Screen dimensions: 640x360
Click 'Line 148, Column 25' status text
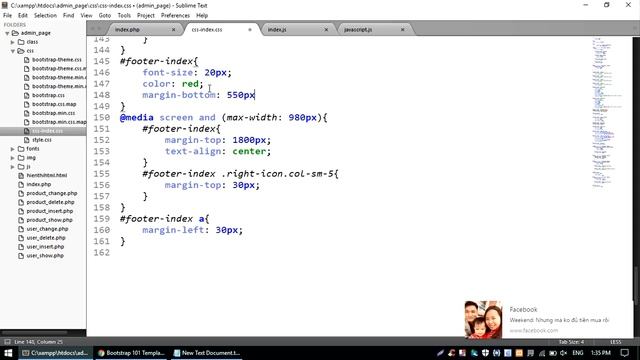click(x=38, y=342)
